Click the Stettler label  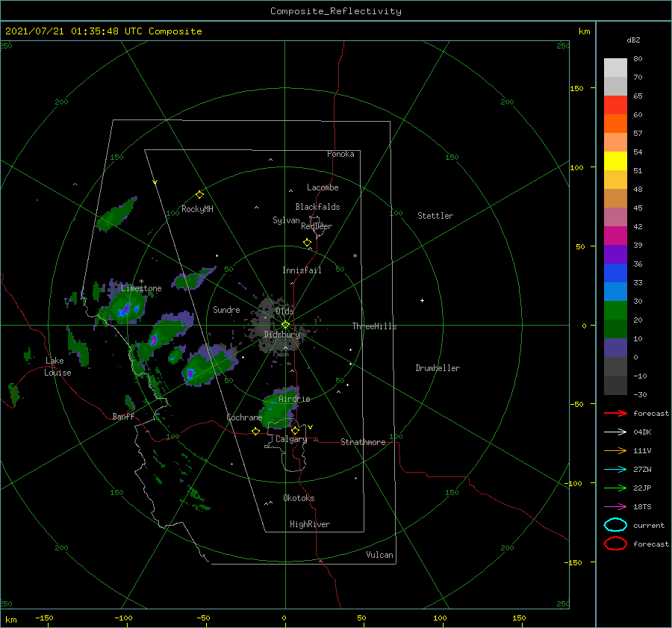pyautogui.click(x=435, y=216)
